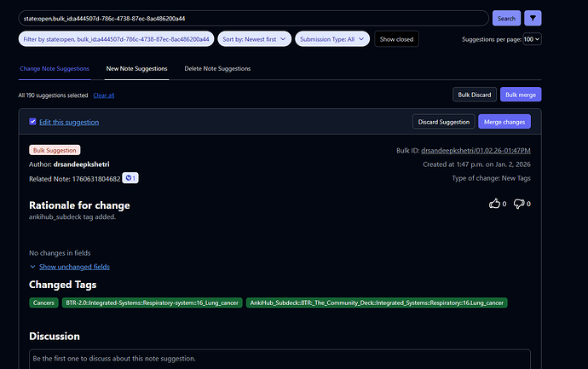This screenshot has height=369, width=588.
Task: Click the Cancers tag chip
Action: [43, 303]
